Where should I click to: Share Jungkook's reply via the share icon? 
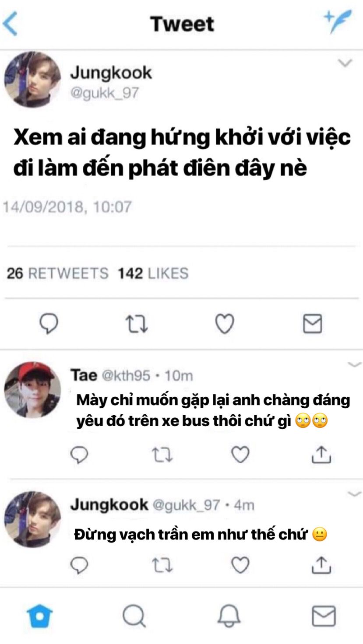321,565
